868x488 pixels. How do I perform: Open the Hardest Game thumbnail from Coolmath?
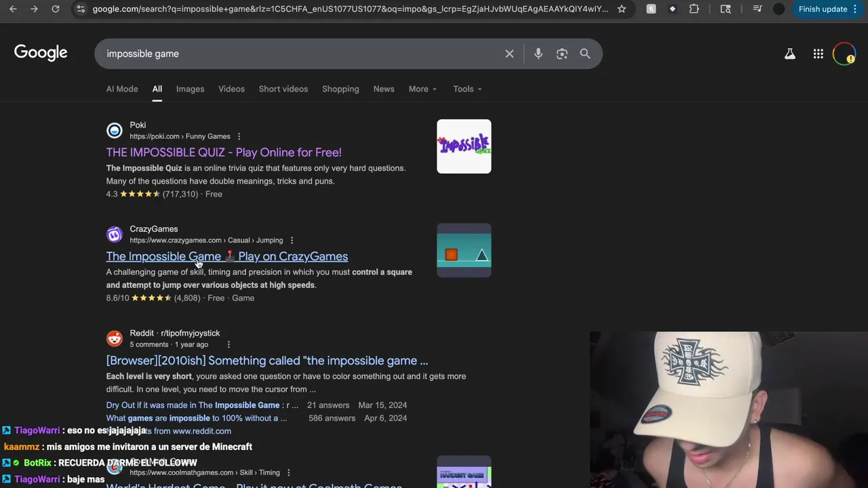click(464, 472)
